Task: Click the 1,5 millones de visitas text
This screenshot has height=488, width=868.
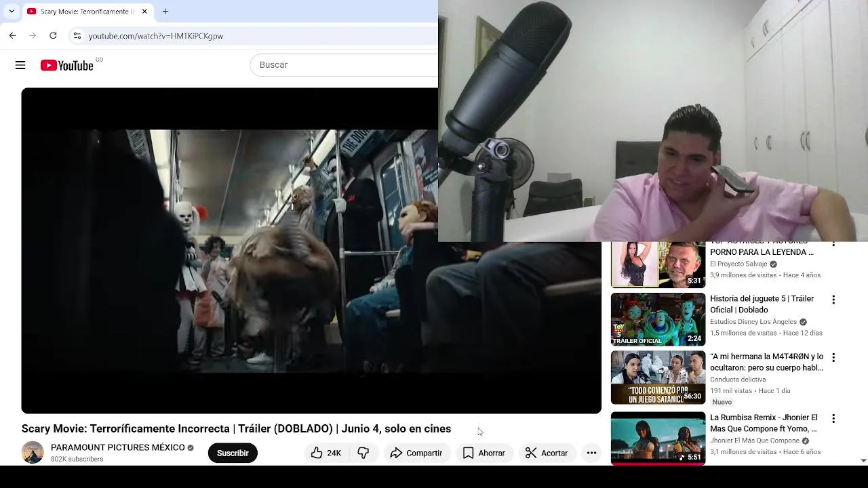Action: [743, 333]
